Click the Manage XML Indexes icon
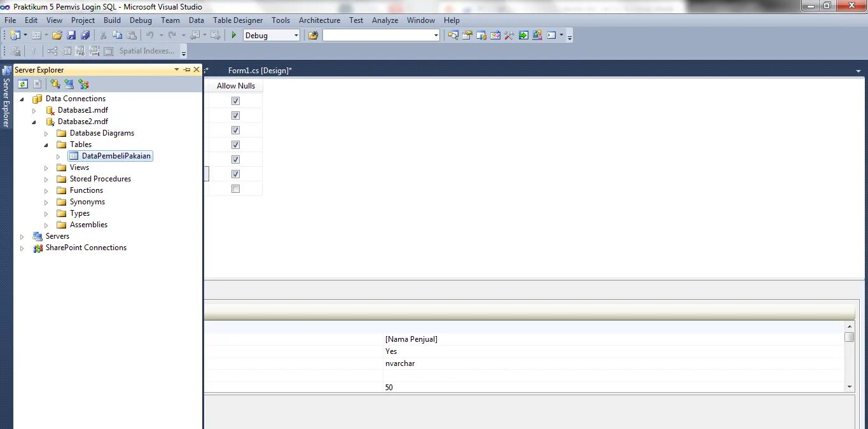The height and width of the screenshot is (429, 868). (x=94, y=51)
